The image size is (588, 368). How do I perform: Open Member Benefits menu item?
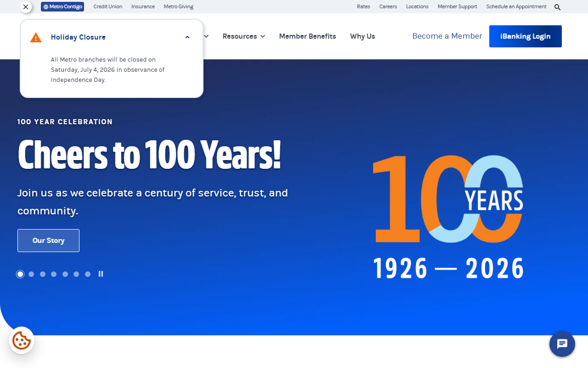coord(307,36)
